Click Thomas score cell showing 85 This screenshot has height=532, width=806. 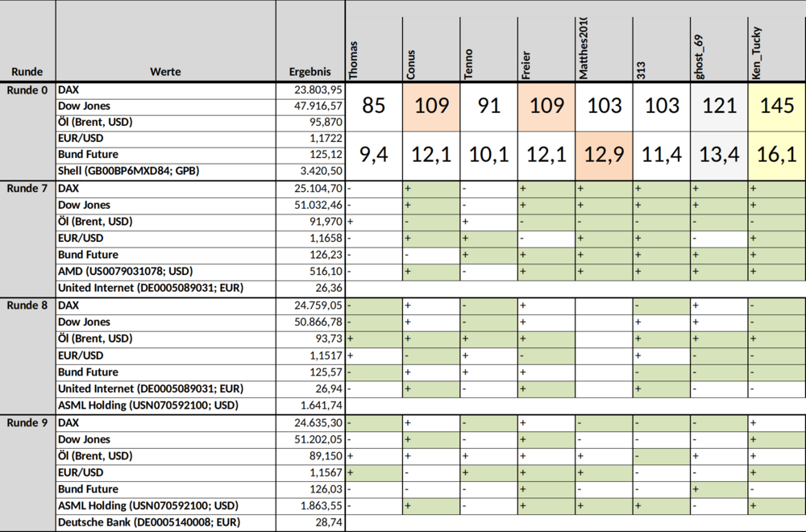coord(374,106)
